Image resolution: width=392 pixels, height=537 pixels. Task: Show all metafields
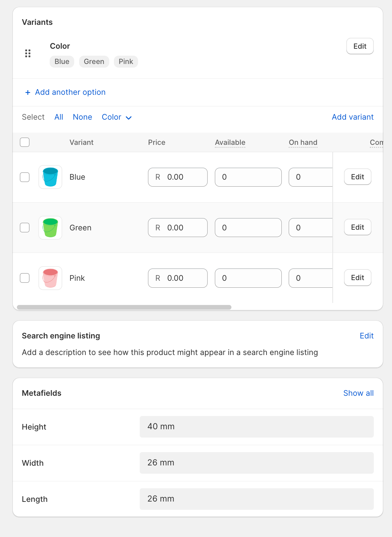point(358,393)
